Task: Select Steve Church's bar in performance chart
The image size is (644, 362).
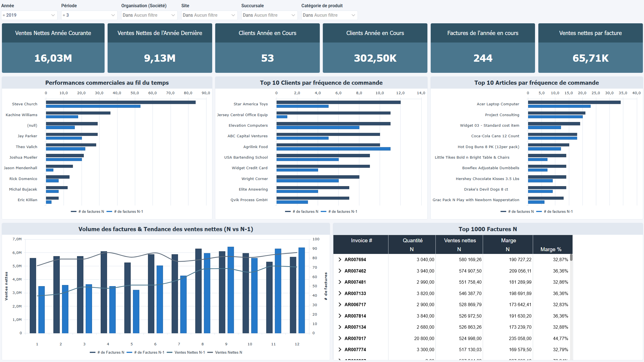Action: (x=120, y=102)
